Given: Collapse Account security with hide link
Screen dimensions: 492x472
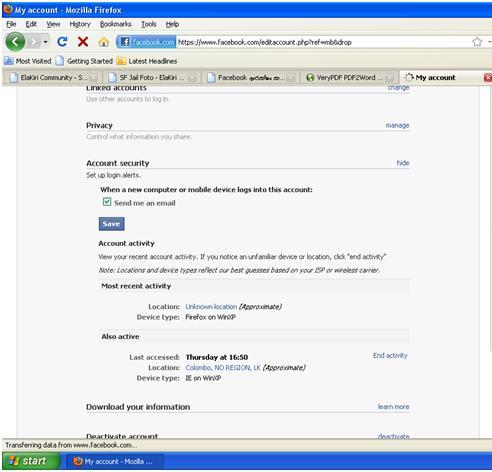Looking at the screenshot, I should tap(403, 163).
